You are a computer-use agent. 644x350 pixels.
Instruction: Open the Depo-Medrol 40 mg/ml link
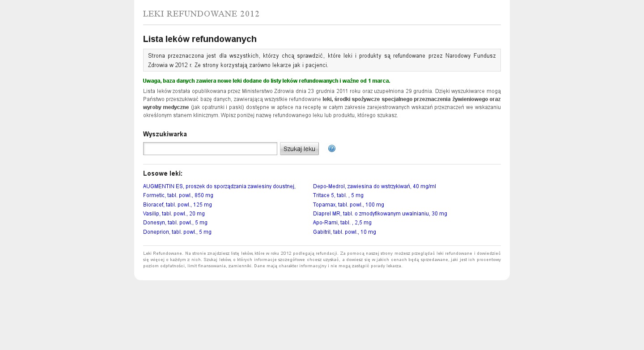374,186
